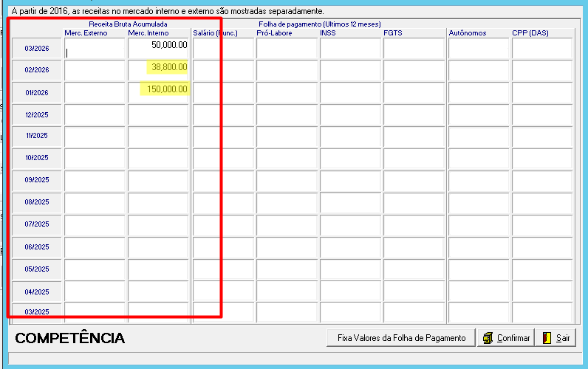Screen dimensions: 588x369
Task: Click the Receita Bruta Acumulada heading
Action: (128, 24)
